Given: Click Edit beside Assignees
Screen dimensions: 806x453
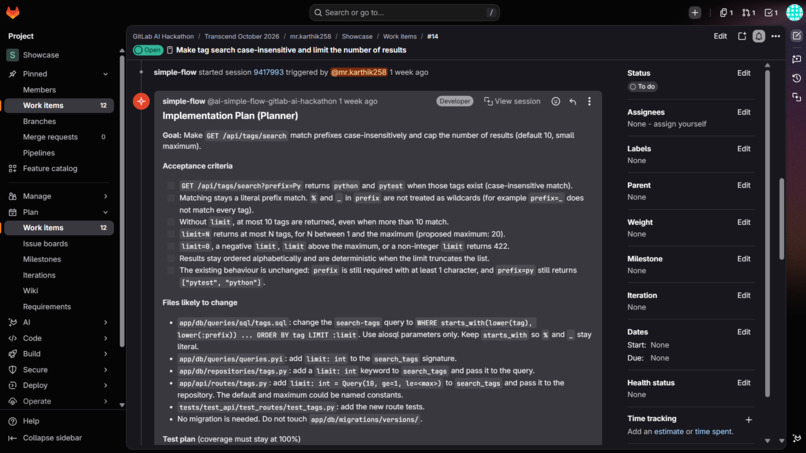Looking at the screenshot, I should (x=743, y=112).
